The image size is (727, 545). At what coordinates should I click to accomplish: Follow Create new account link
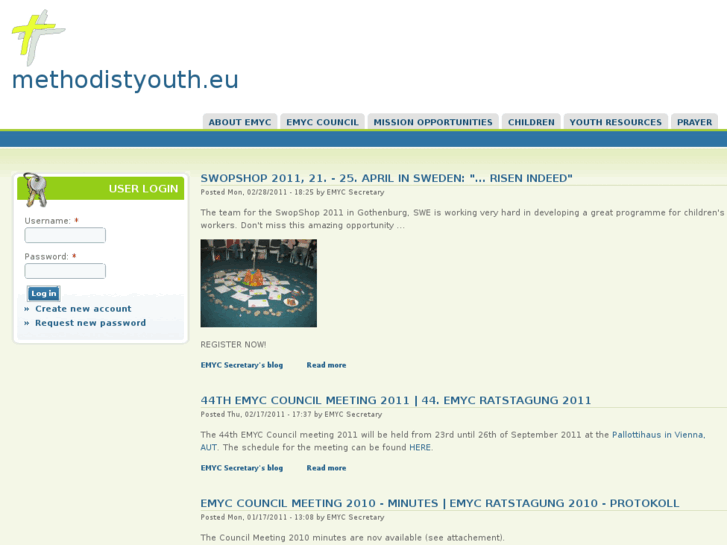click(83, 309)
